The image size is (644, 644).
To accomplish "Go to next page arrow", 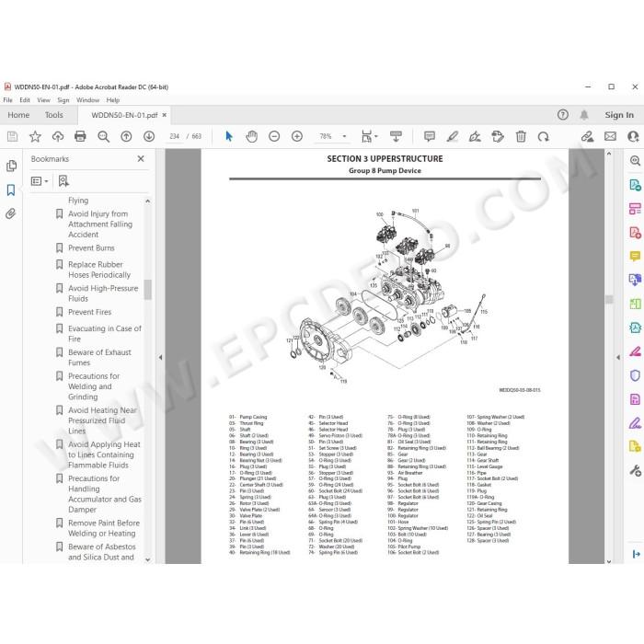I will pyautogui.click(x=149, y=136).
